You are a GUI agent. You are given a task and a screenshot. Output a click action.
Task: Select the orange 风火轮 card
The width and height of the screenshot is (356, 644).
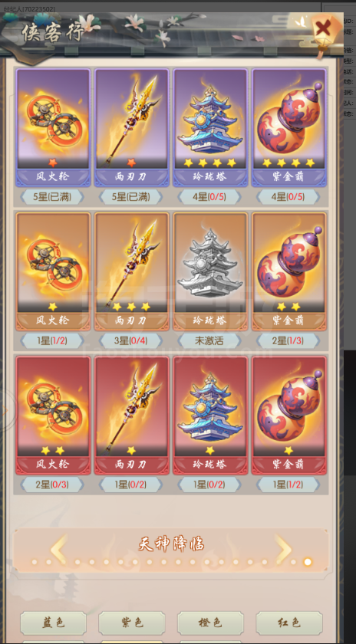(53, 271)
